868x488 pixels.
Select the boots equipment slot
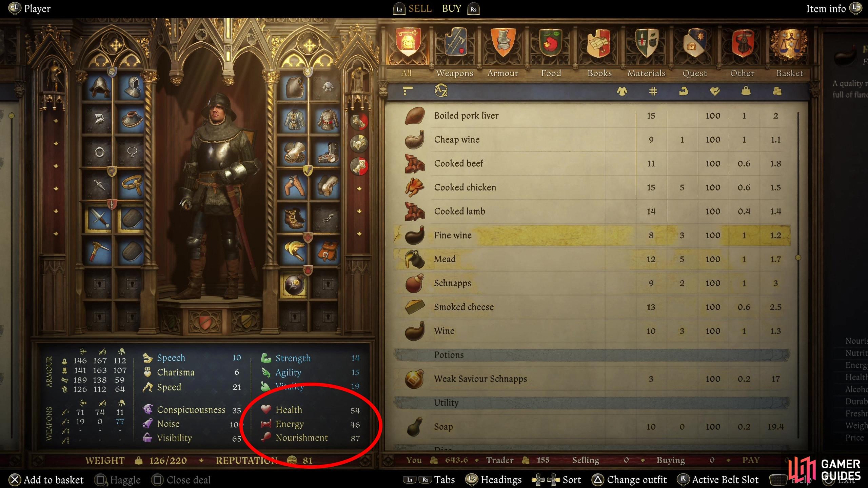[x=294, y=218]
